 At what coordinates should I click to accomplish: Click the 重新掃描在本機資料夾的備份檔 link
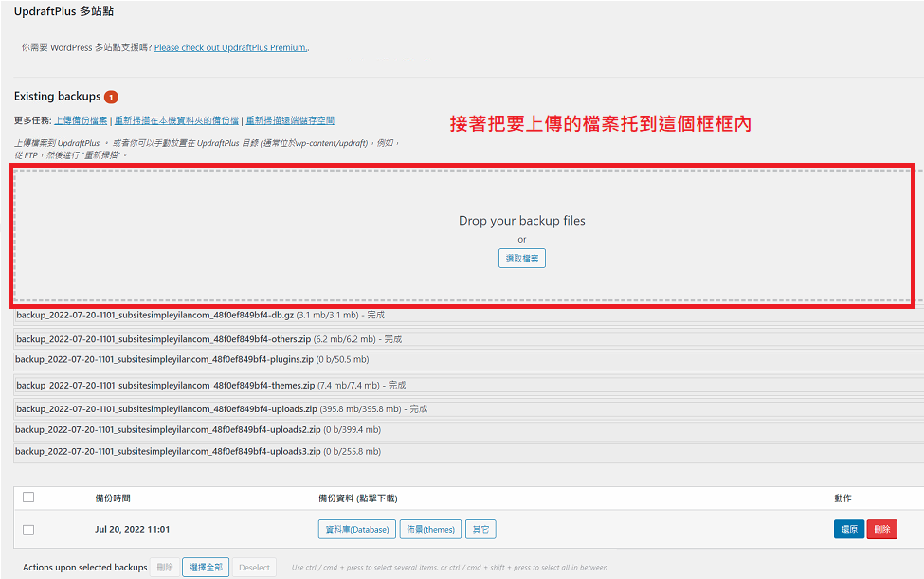click(x=177, y=121)
